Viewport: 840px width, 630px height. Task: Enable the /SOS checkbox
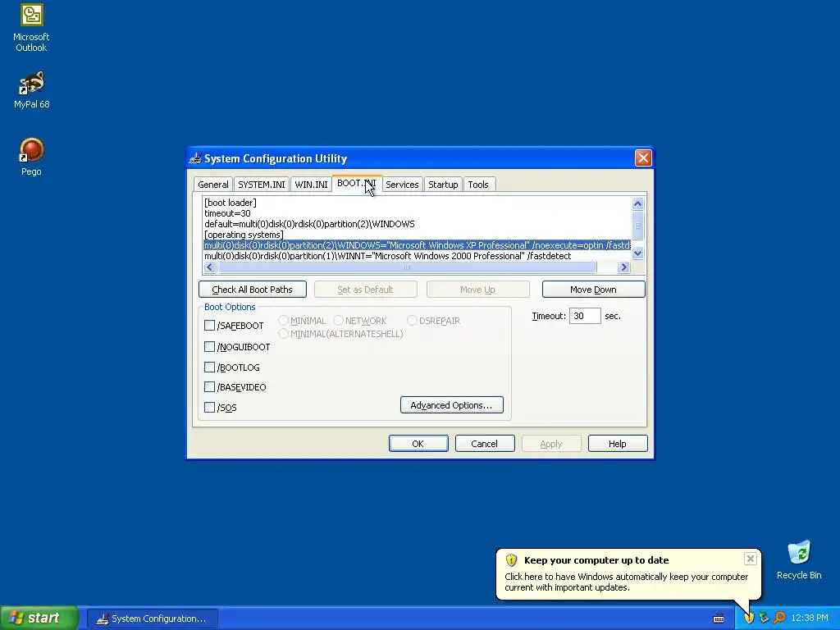(x=209, y=407)
